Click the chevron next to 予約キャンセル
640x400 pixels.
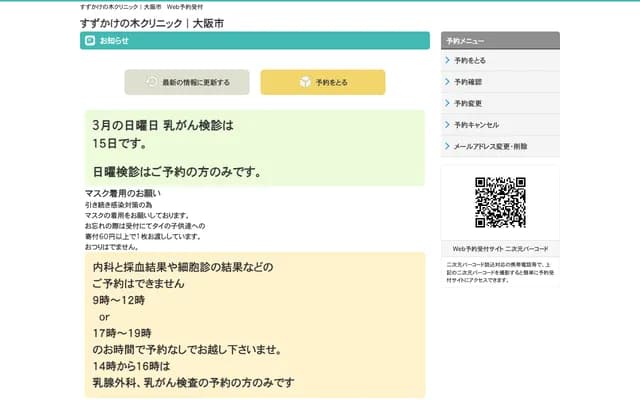tap(446, 125)
